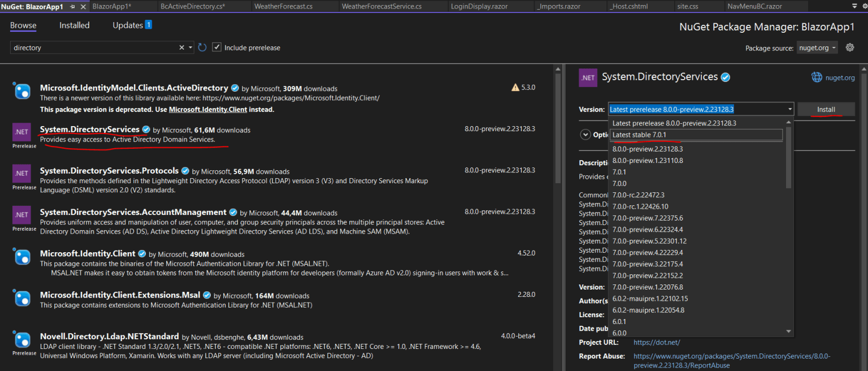Disable the Include prerelease checkbox
Image resolution: width=868 pixels, height=371 pixels.
pyautogui.click(x=216, y=48)
